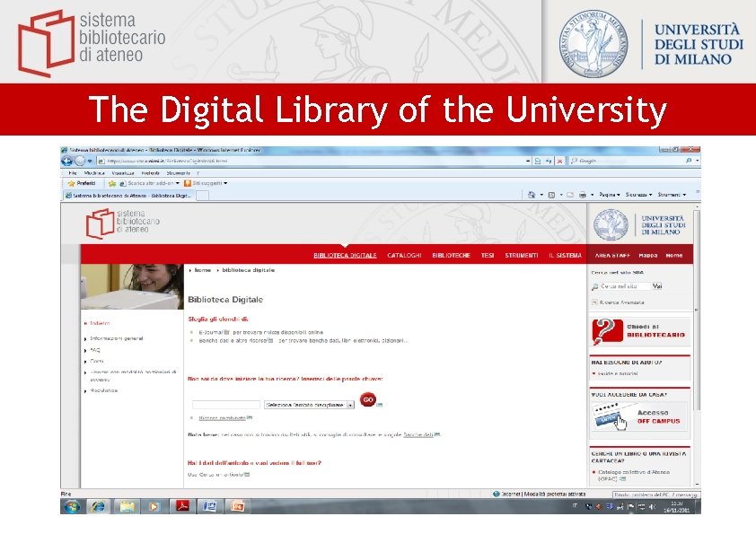Open the CATALOGHI navigation item
Image resolution: width=756 pixels, height=534 pixels.
click(404, 256)
